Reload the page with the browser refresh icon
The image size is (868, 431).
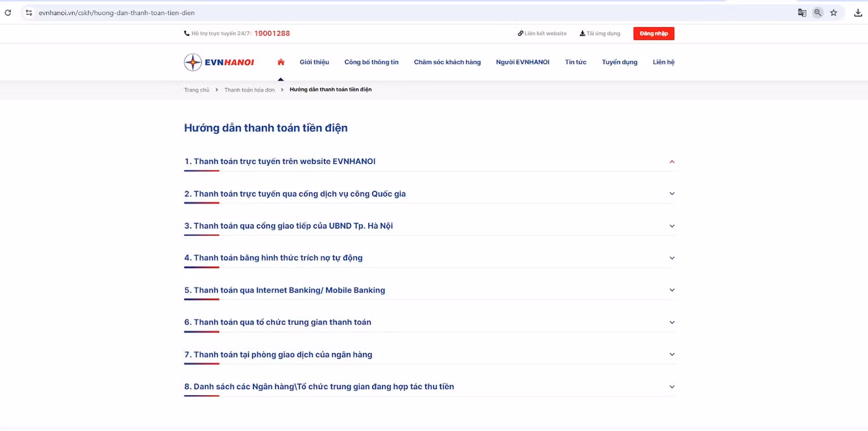click(8, 13)
